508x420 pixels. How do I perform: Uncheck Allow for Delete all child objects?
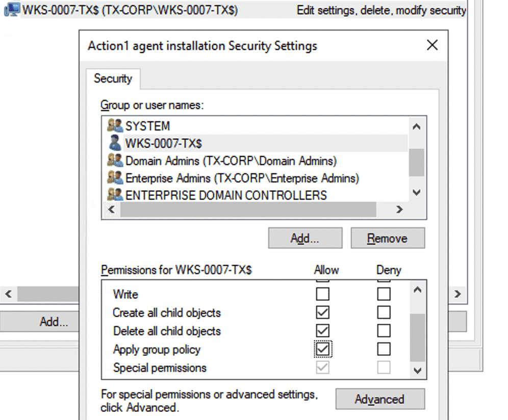click(x=322, y=331)
